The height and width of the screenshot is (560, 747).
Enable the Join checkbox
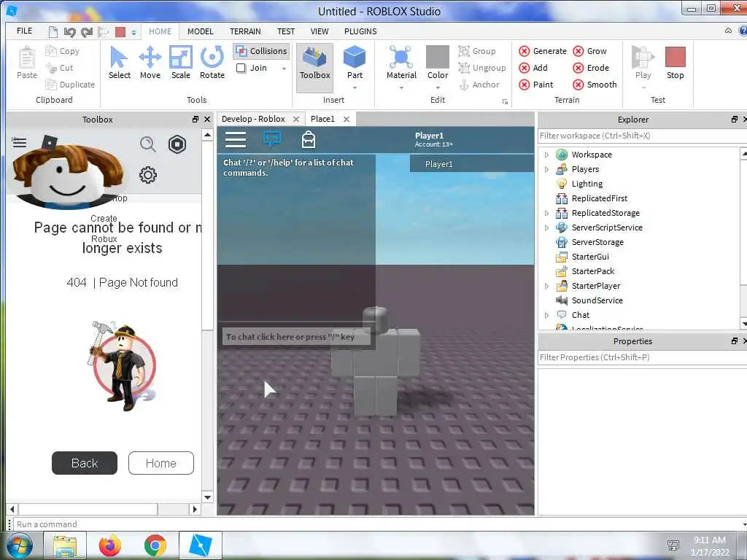(241, 68)
